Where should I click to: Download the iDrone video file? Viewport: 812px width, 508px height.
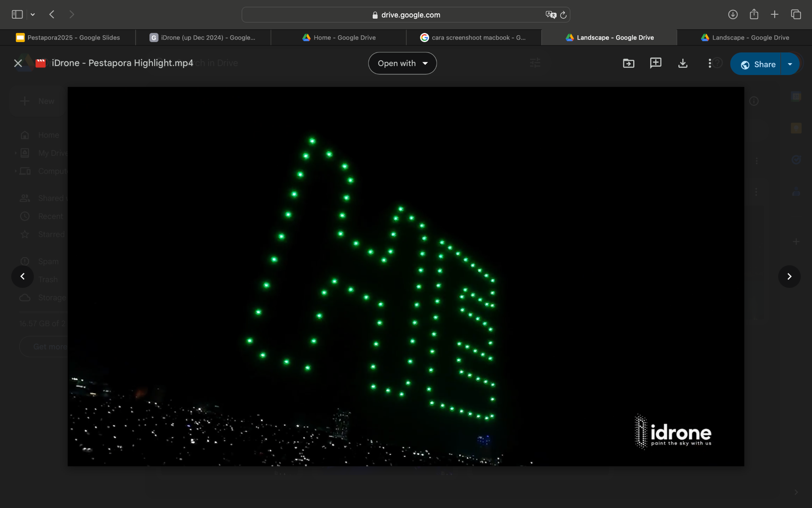tap(683, 63)
